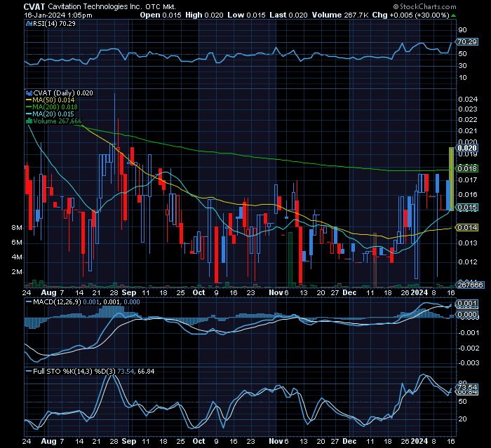
Task: Click the Last 0.020 value
Action: pyautogui.click(x=288, y=15)
